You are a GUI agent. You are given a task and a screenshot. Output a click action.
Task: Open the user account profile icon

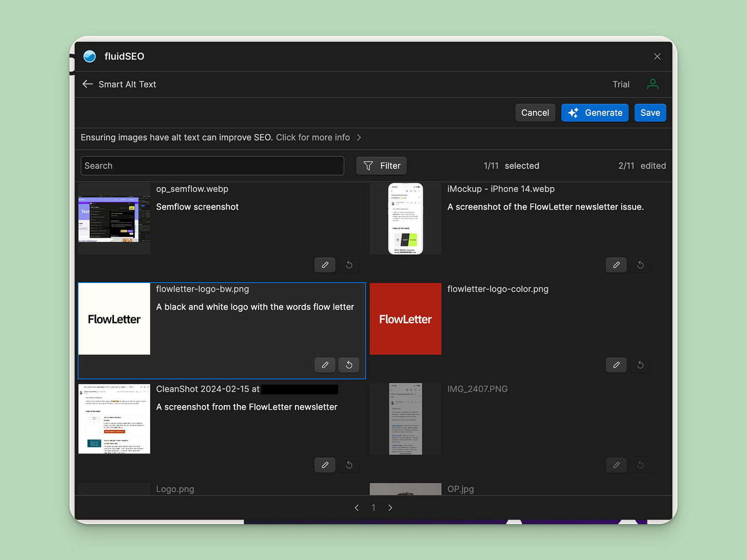coord(653,84)
